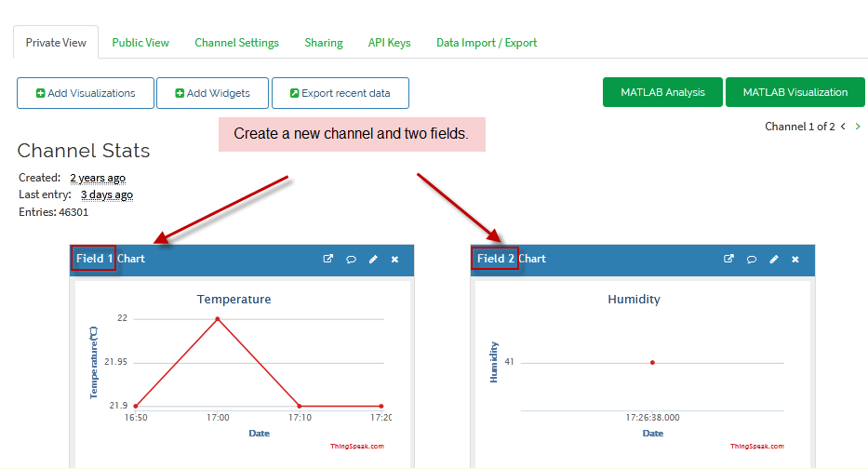Image resolution: width=868 pixels, height=469 pixels.
Task: Click the 'Channel 1 of 2' text
Action: (799, 127)
